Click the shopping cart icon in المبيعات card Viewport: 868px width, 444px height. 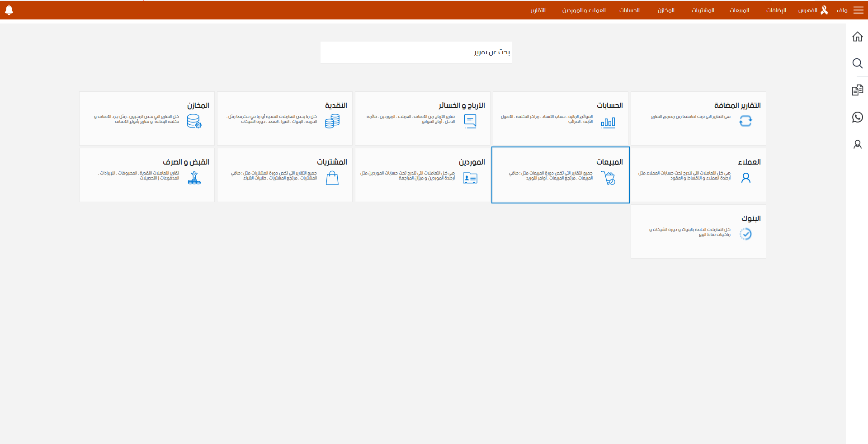tap(609, 178)
